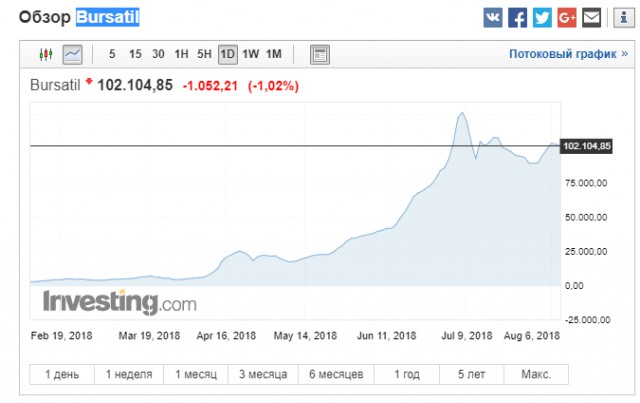640x403 pixels.
Task: Open the Потоковый график link
Action: point(568,54)
